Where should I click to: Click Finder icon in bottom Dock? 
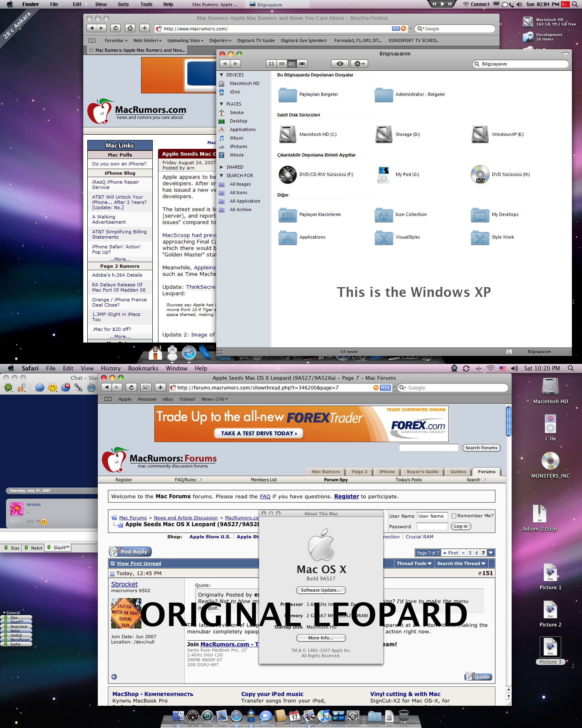pos(178,716)
